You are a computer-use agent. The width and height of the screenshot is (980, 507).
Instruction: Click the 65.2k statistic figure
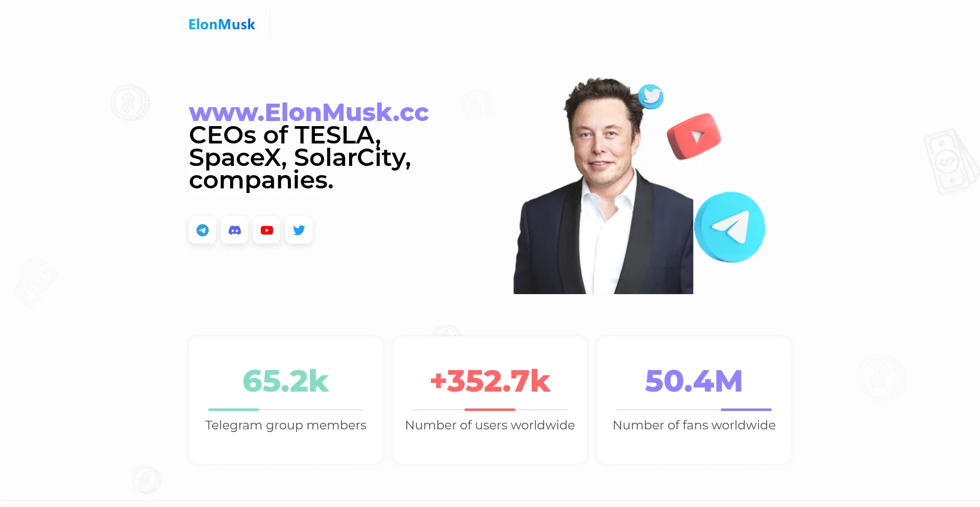[x=286, y=381]
